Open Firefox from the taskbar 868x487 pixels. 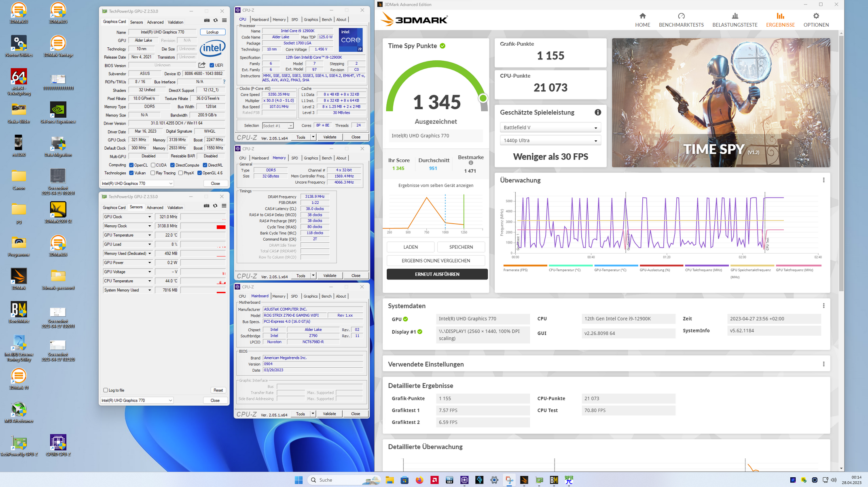[x=419, y=480]
